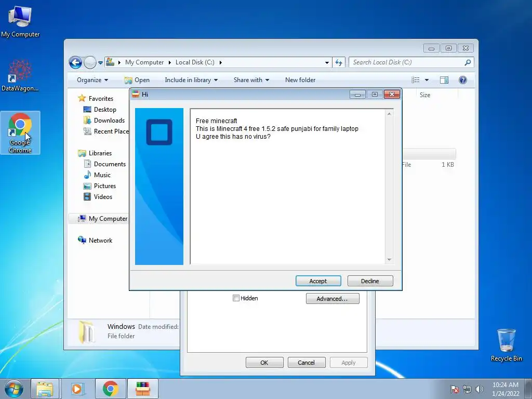Click Action Center flag tray icon
This screenshot has height=399, width=532.
[454, 389]
